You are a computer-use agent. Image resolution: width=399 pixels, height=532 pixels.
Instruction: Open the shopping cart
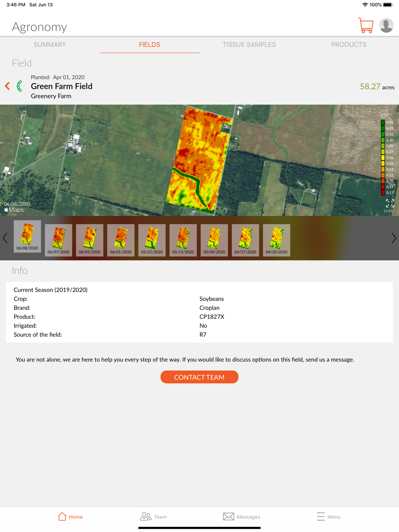[x=365, y=26]
